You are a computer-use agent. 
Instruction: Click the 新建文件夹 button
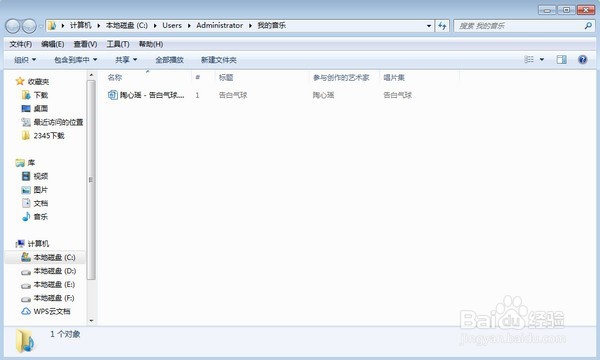[x=219, y=60]
